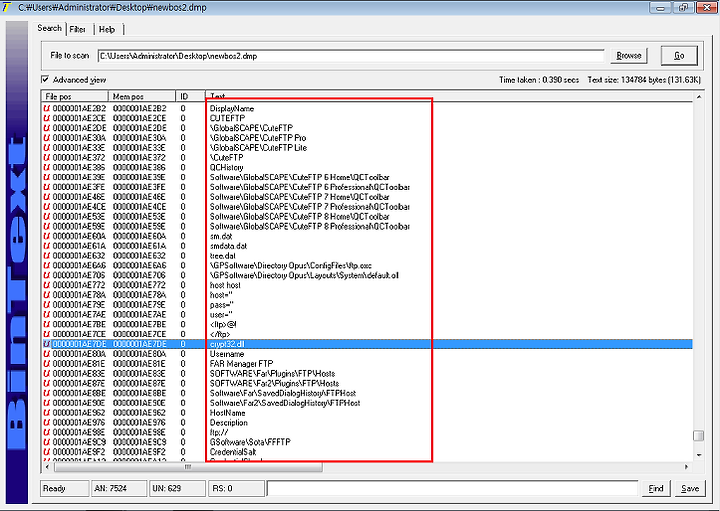Select the DisplayName row
This screenshot has height=511, width=720.
tap(367, 108)
